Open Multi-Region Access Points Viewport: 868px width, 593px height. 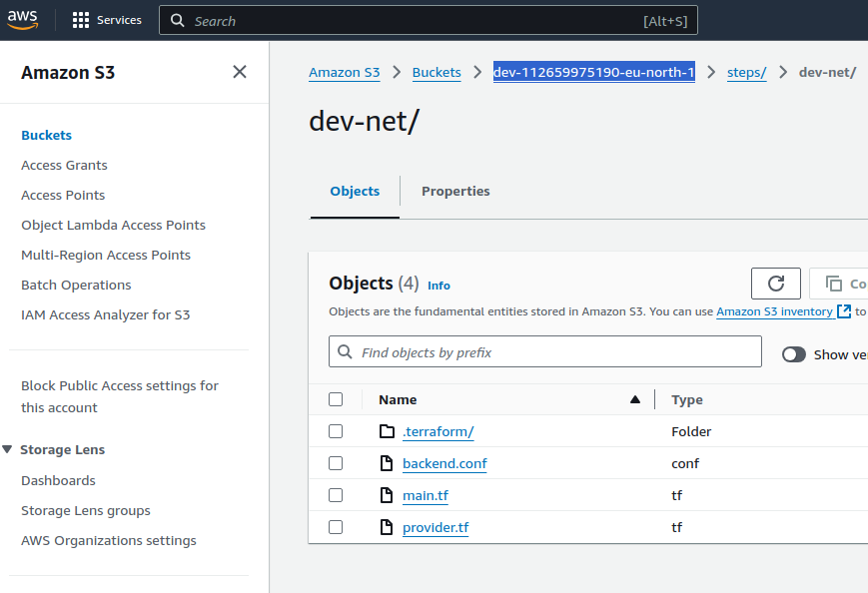point(106,255)
